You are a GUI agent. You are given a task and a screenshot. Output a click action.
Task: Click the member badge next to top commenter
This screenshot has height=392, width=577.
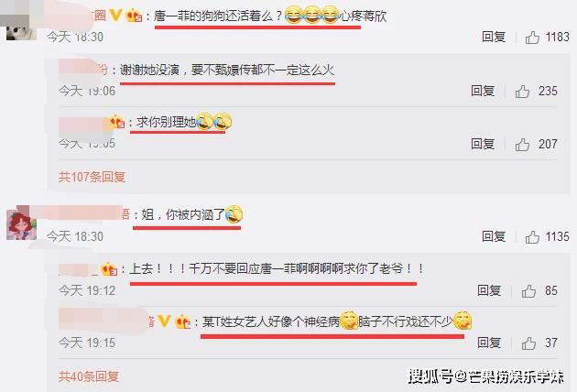[x=135, y=16]
